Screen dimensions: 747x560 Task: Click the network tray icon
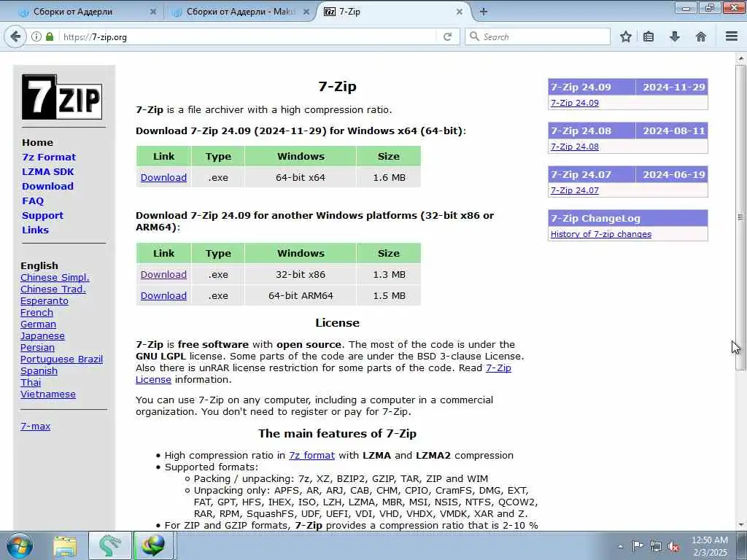click(x=656, y=546)
